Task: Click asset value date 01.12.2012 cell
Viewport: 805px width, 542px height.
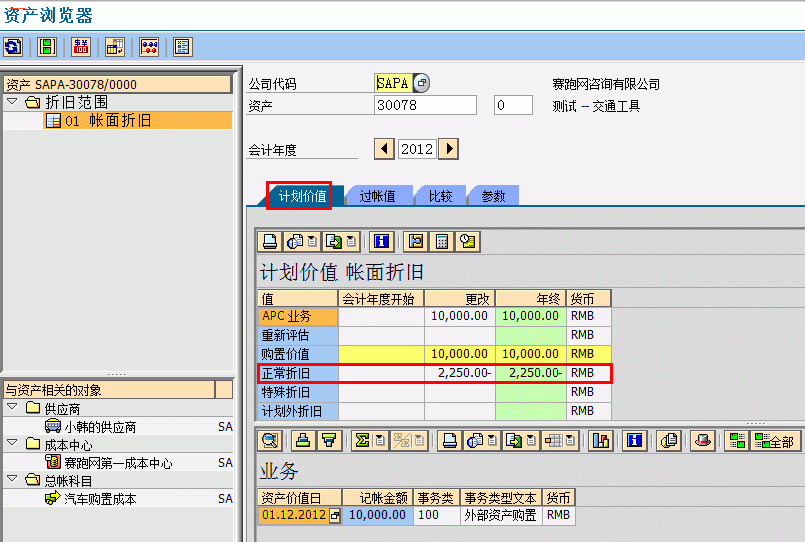Action: (294, 515)
